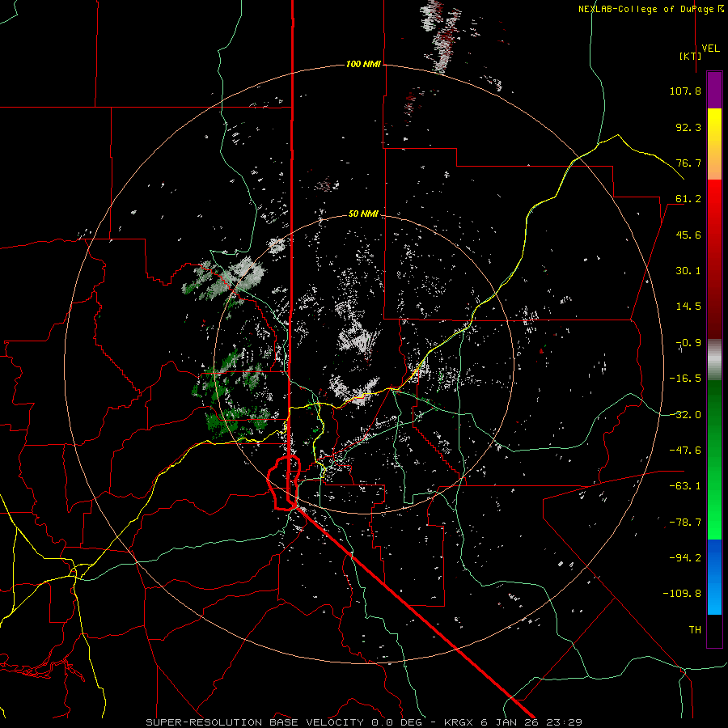Select the 76.7 scale value
Screen dimensions: 728x728
(688, 163)
